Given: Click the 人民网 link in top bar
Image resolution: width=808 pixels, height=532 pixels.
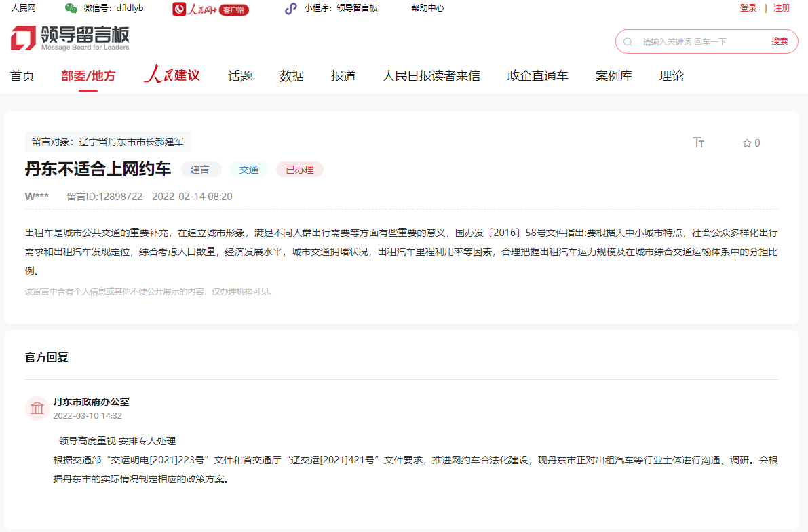Looking at the screenshot, I should point(24,8).
